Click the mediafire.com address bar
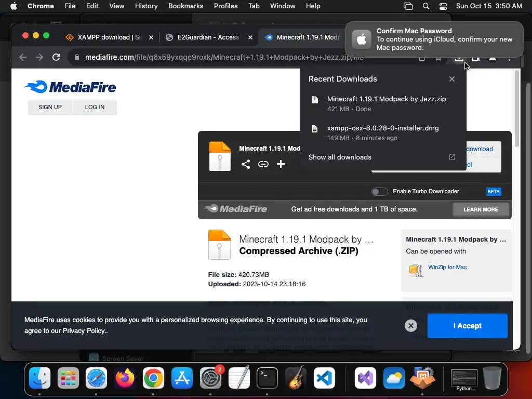The width and height of the screenshot is (532, 399). 224,57
